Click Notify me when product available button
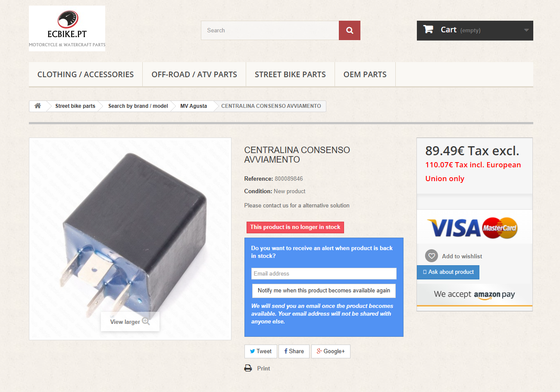Viewport: 560px width, 392px height. coord(324,291)
